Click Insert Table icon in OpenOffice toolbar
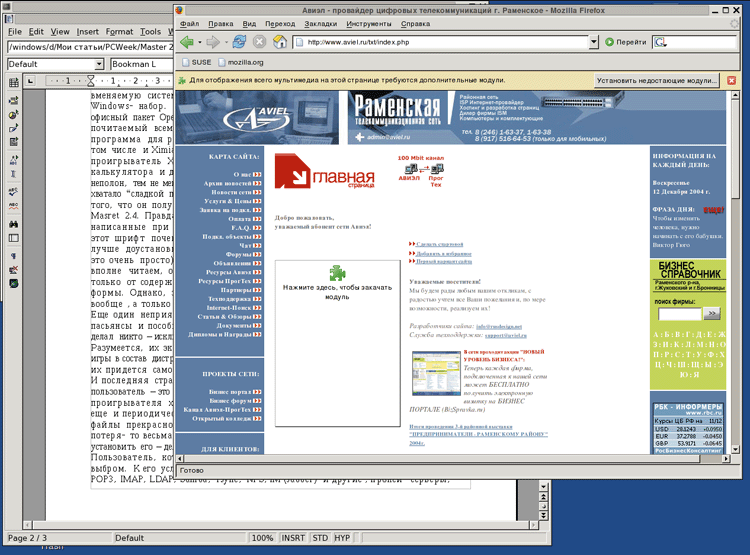This screenshot has height=555, width=750. [x=14, y=82]
